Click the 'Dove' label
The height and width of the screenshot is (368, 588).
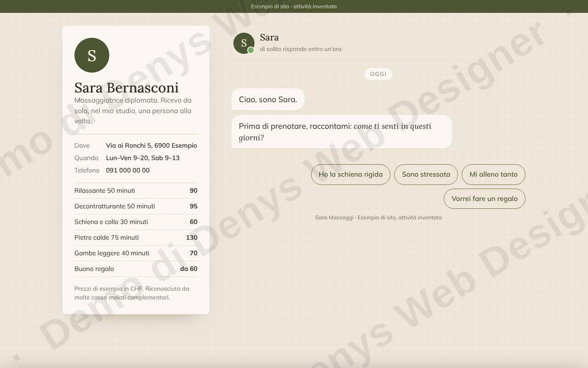[82, 145]
